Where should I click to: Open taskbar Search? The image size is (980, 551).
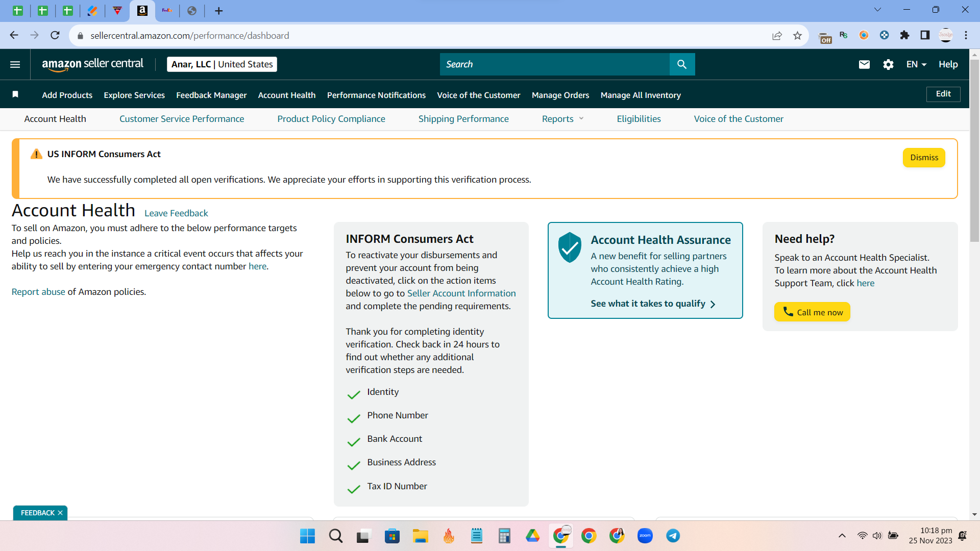pyautogui.click(x=336, y=536)
